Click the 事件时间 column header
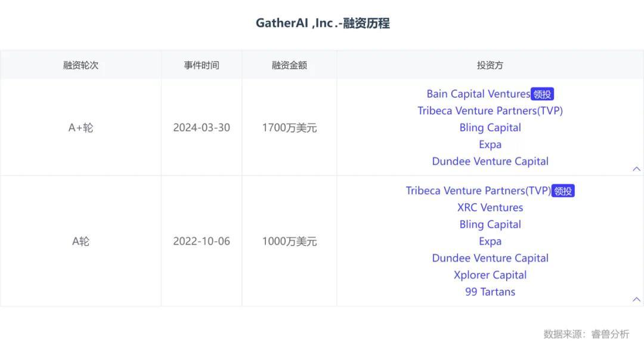The width and height of the screenshot is (644, 360). (x=202, y=65)
